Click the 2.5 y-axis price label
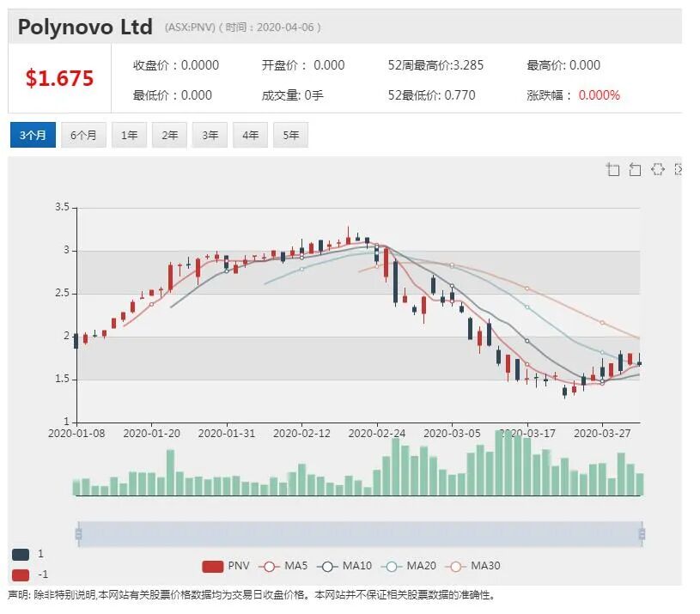This screenshot has width=700, height=614. (x=63, y=293)
